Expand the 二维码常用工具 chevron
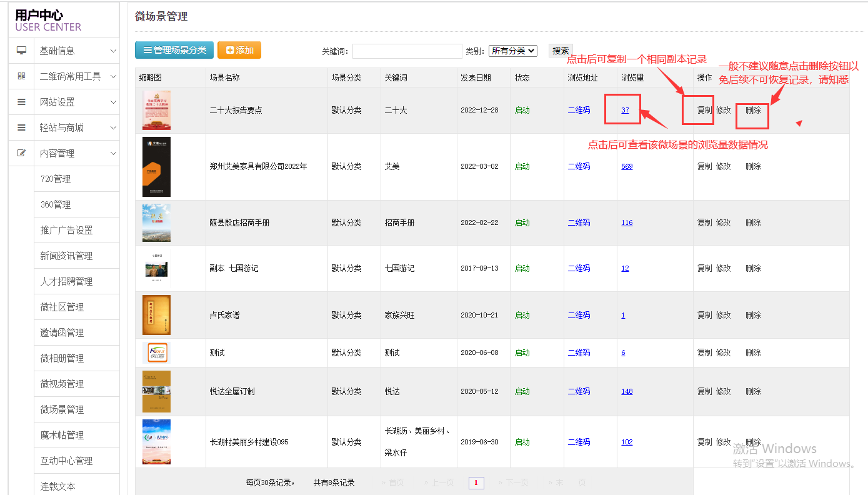The height and width of the screenshot is (495, 868). pyautogui.click(x=113, y=76)
